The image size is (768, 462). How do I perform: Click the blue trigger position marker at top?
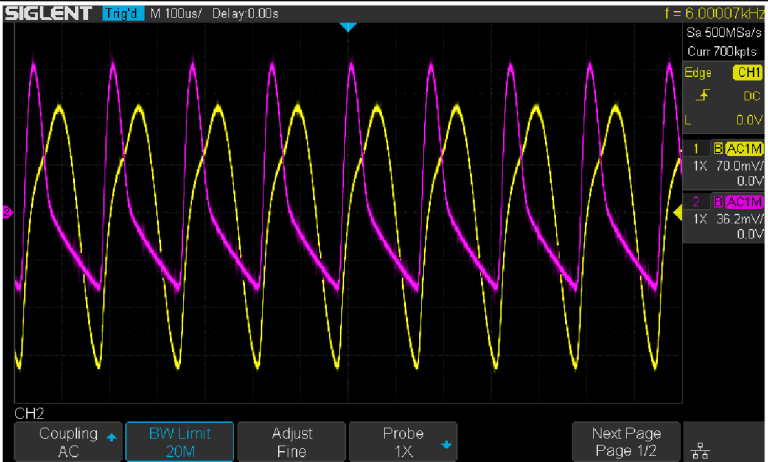tap(347, 27)
